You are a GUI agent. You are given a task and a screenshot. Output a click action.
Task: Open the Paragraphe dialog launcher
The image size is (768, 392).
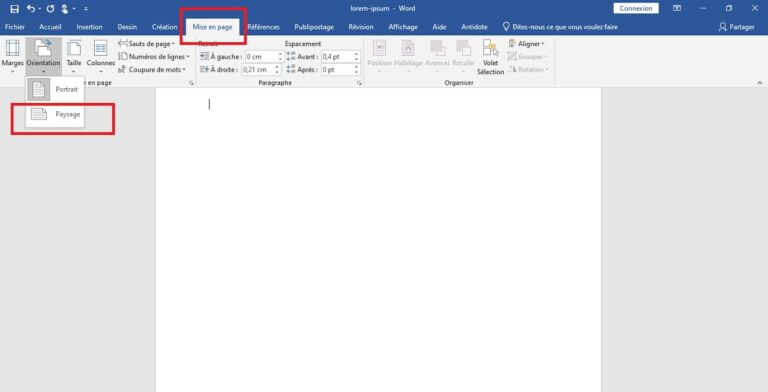point(359,83)
